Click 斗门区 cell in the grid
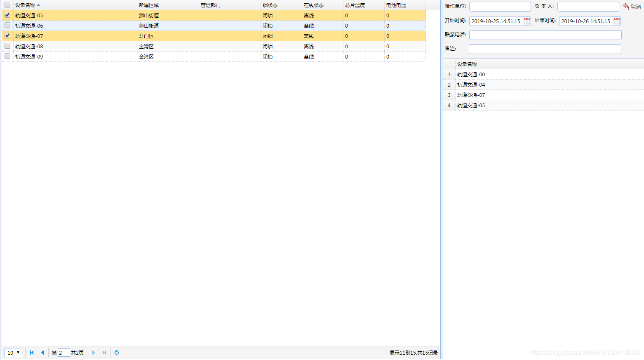This screenshot has width=644, height=360. (168, 36)
